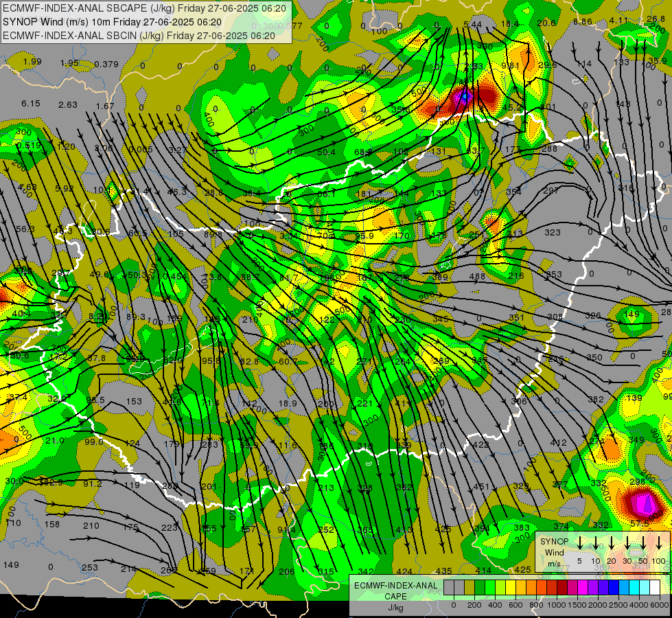Click the 2500 tick label in CAPE legend

pos(618,605)
